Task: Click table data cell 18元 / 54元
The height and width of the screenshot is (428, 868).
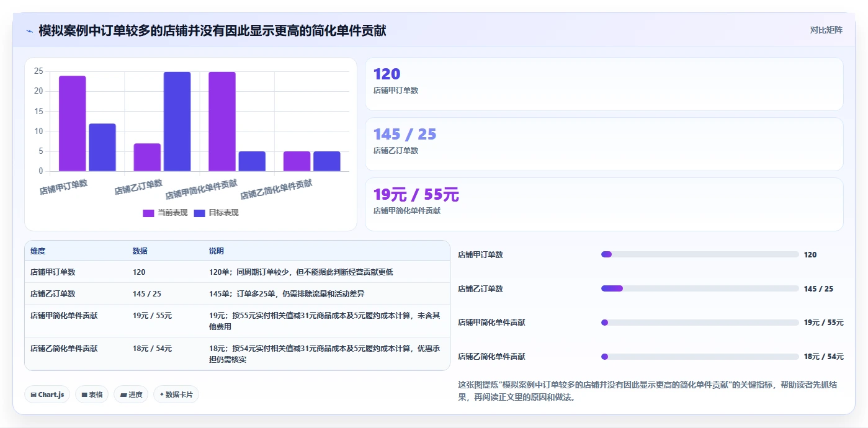Action: 152,349
